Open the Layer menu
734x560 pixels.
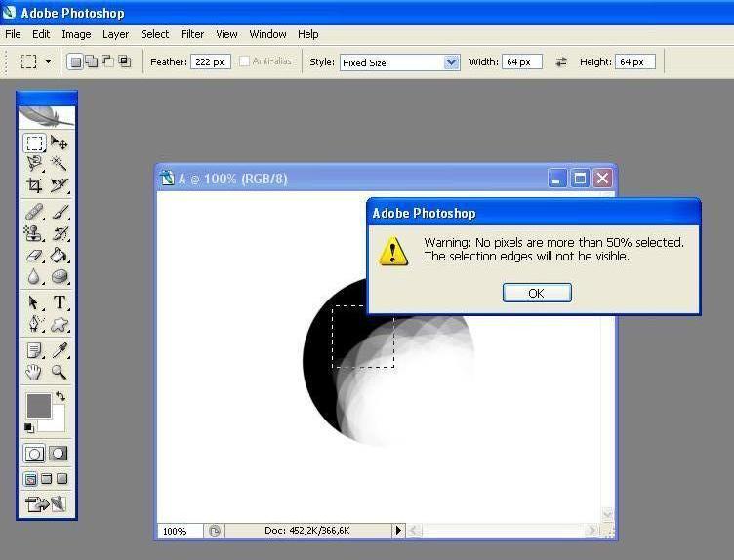(115, 34)
